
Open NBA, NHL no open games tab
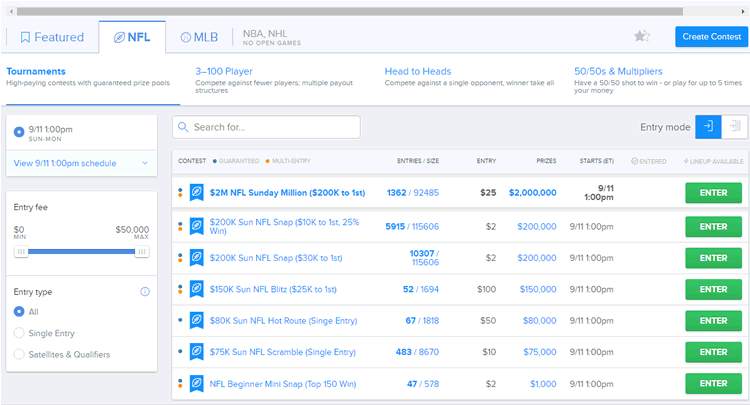272,37
